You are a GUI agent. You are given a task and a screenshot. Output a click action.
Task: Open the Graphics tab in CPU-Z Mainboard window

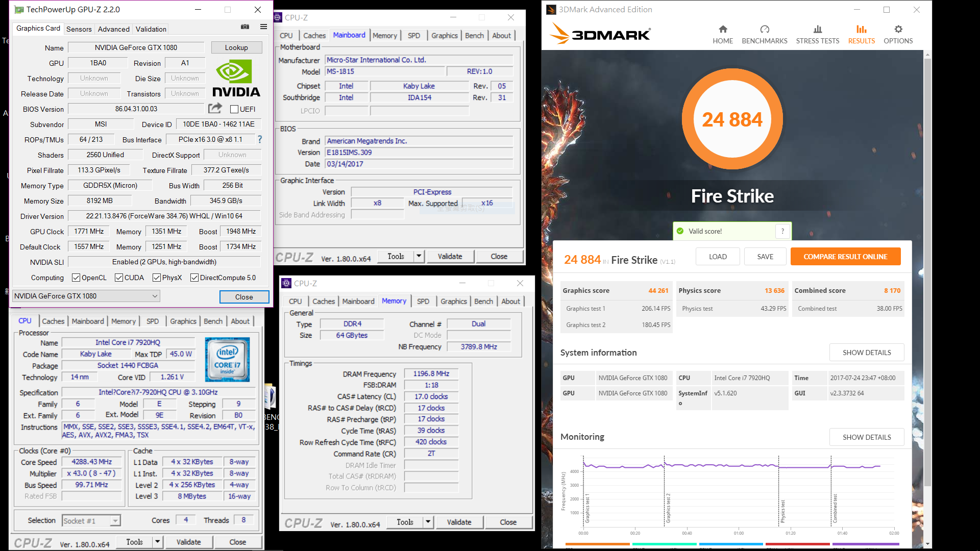pyautogui.click(x=444, y=35)
